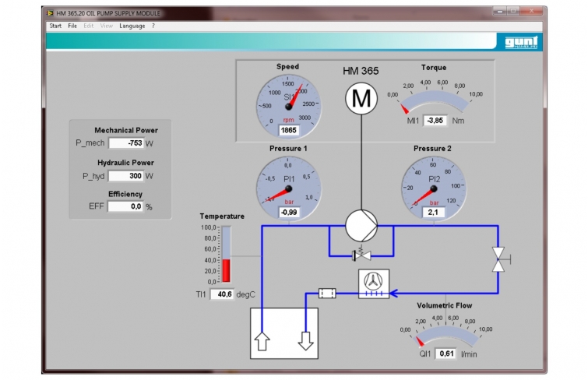
Task: Click the fan cooler symbol
Action: pyautogui.click(x=374, y=284)
